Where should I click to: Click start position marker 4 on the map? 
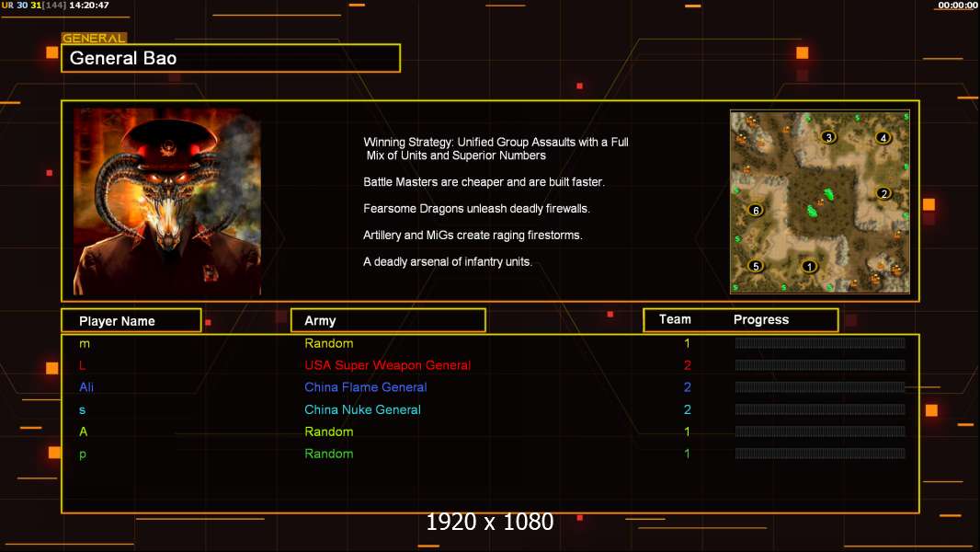click(883, 137)
